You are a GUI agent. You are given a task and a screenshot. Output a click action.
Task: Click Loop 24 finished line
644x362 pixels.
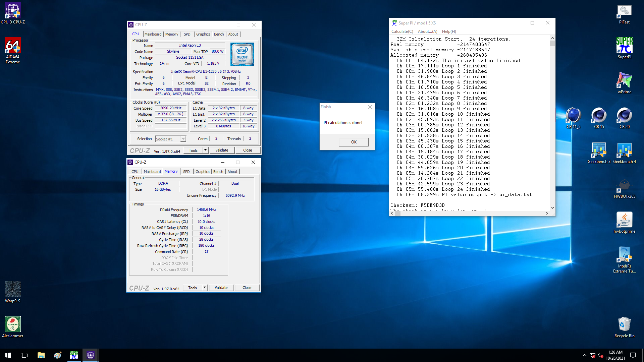coord(443,189)
